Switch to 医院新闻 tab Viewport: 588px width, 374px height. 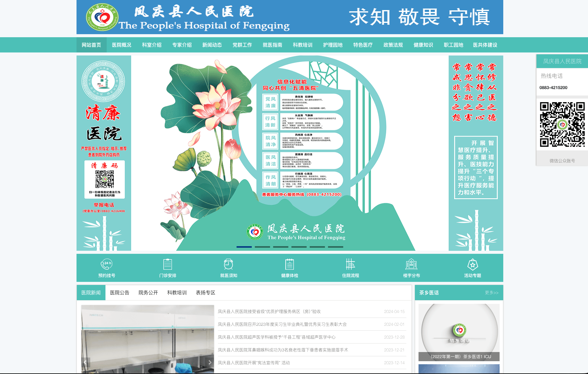point(91,293)
